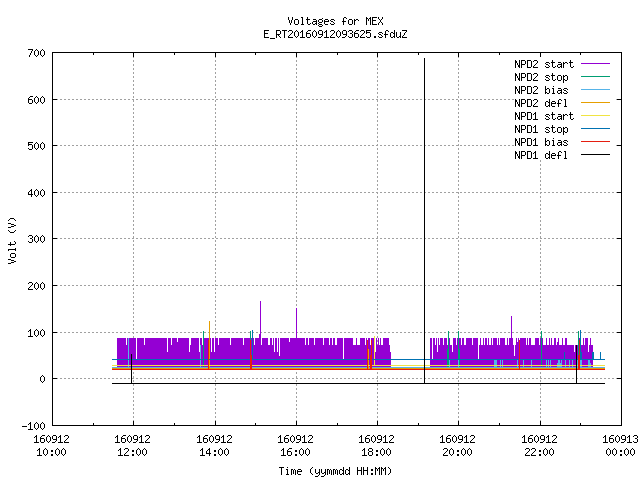This screenshot has height=480, width=640.
Task: Click the purple spike past 21:00
Action: click(x=511, y=327)
